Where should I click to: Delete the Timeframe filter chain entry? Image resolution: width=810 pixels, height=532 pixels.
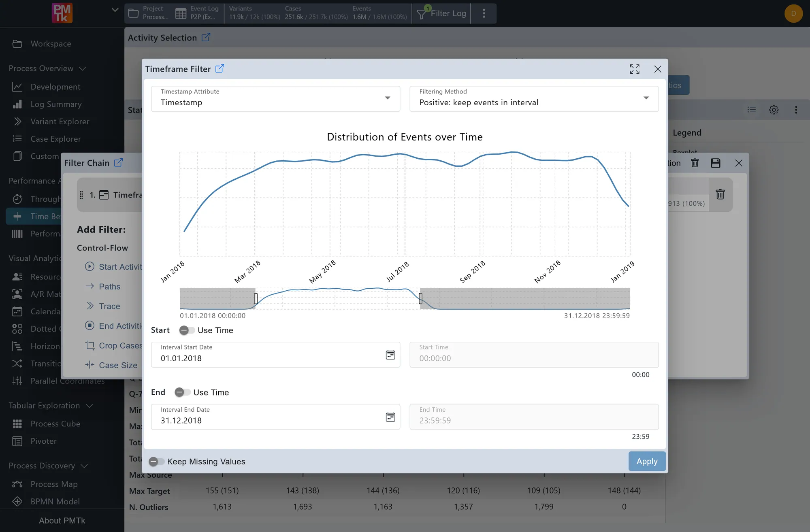pos(720,194)
